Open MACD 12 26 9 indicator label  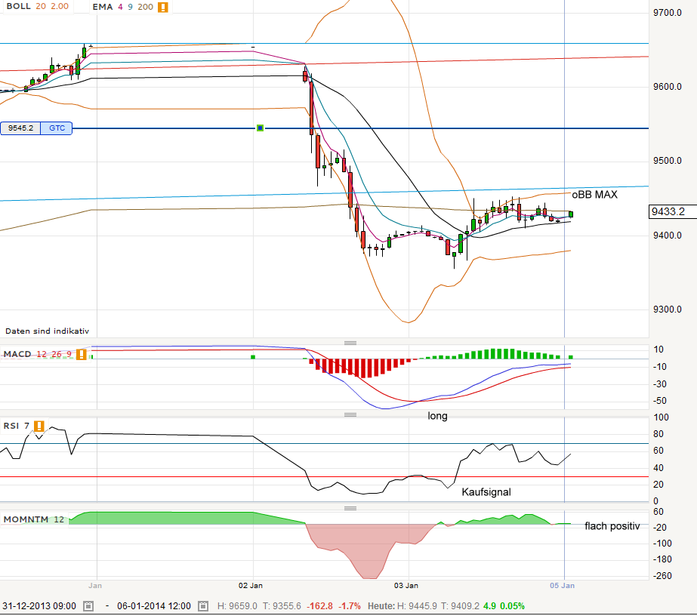[x=37, y=354]
